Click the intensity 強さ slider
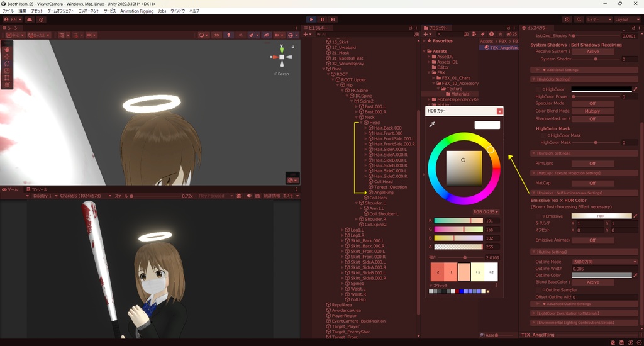The height and width of the screenshot is (346, 644). 460,258
